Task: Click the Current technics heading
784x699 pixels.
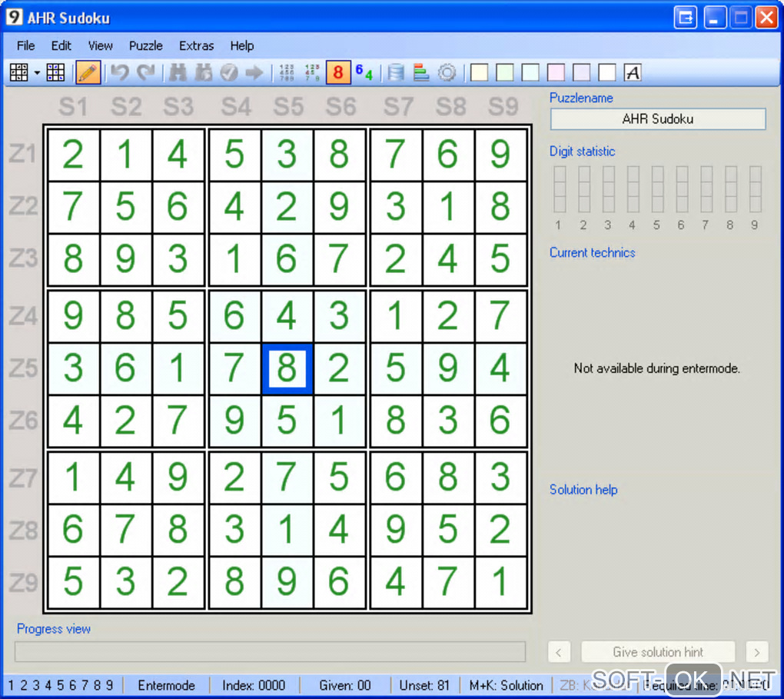Action: pos(592,253)
